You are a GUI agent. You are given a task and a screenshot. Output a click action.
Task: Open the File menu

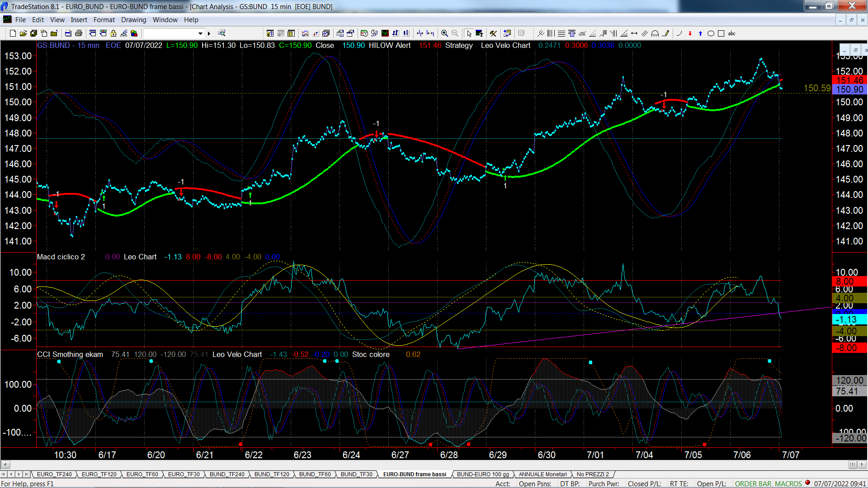(x=20, y=19)
